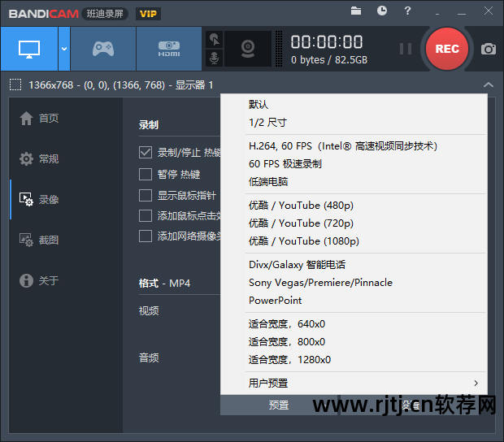The image size is (504, 442).
Task: Select Divx/Galaxy 智能电话 preset
Action: tap(354, 265)
